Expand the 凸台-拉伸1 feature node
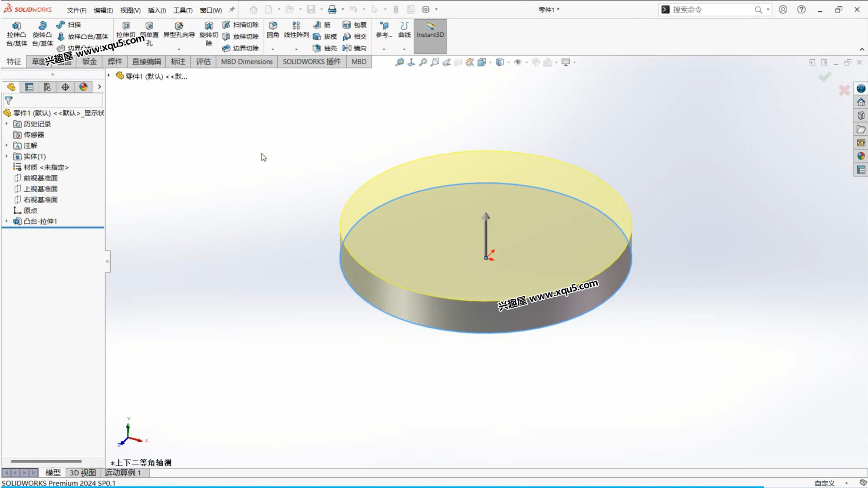This screenshot has height=488, width=868. [x=7, y=221]
